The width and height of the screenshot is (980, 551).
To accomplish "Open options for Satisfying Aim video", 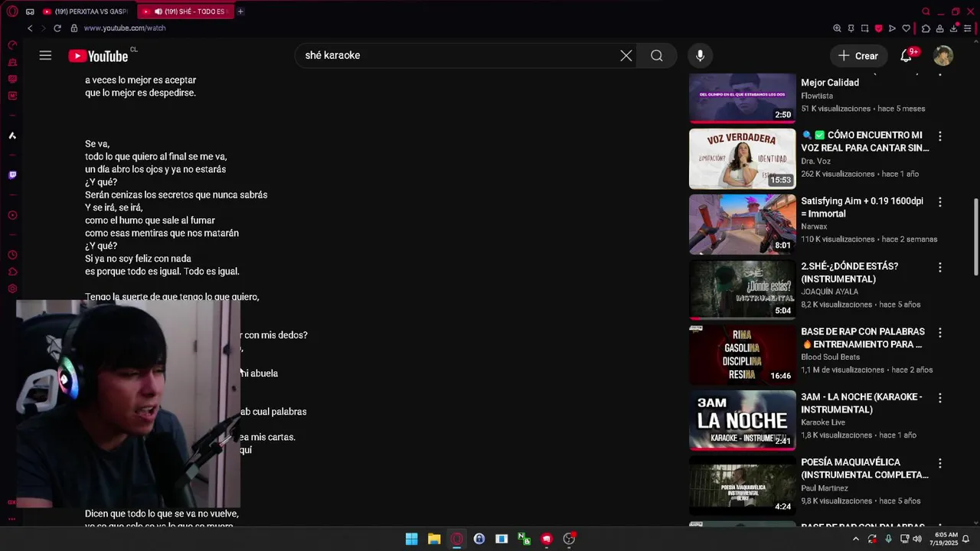I will coord(940,202).
